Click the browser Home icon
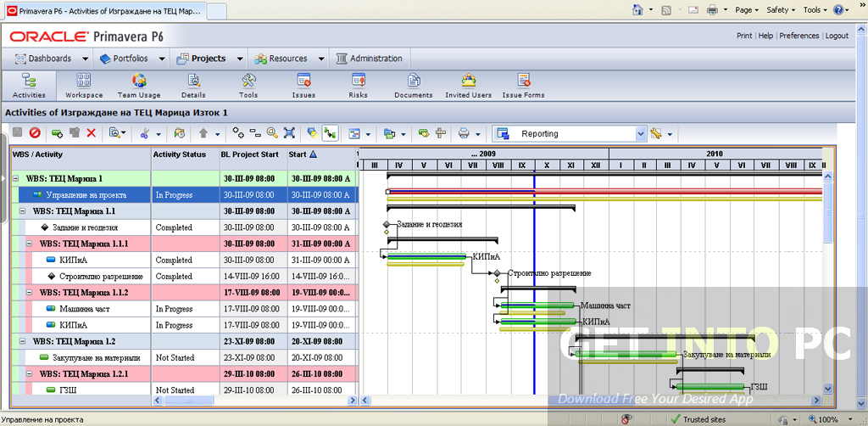The image size is (868, 426). tap(637, 10)
